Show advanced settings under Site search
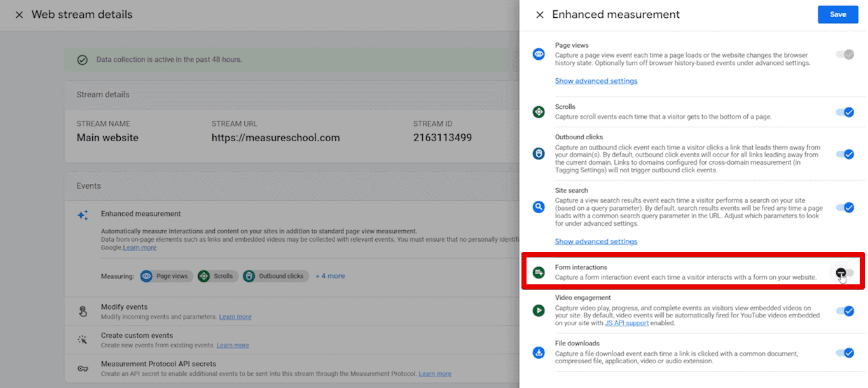 [x=596, y=241]
